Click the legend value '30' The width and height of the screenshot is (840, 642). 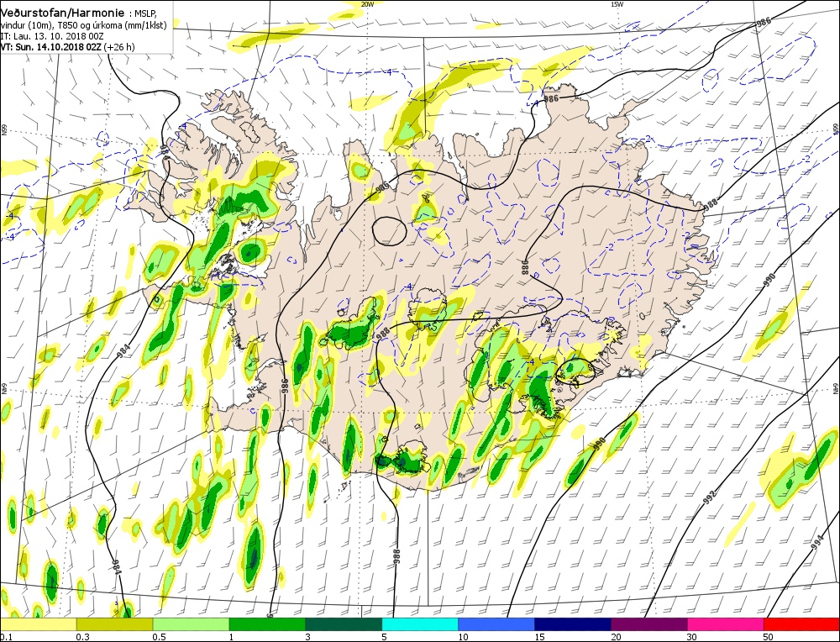pyautogui.click(x=692, y=637)
